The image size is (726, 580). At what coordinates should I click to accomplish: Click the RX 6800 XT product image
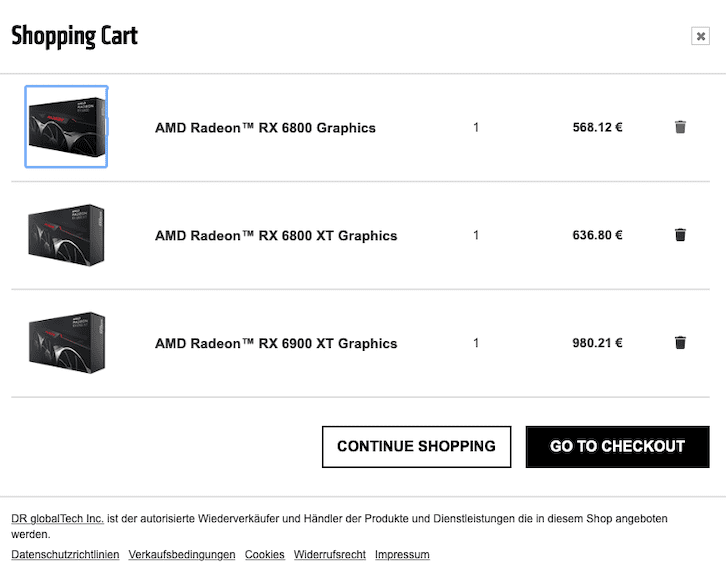(x=66, y=235)
